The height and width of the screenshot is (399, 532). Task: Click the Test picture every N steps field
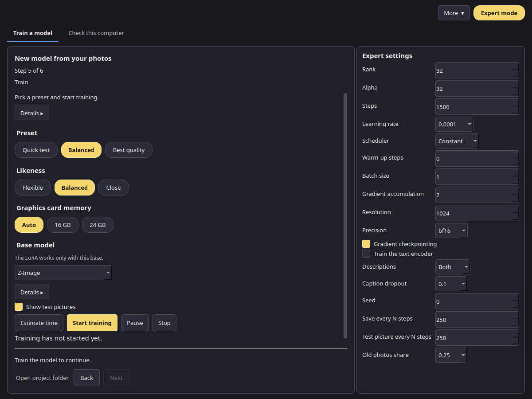pyautogui.click(x=477, y=338)
